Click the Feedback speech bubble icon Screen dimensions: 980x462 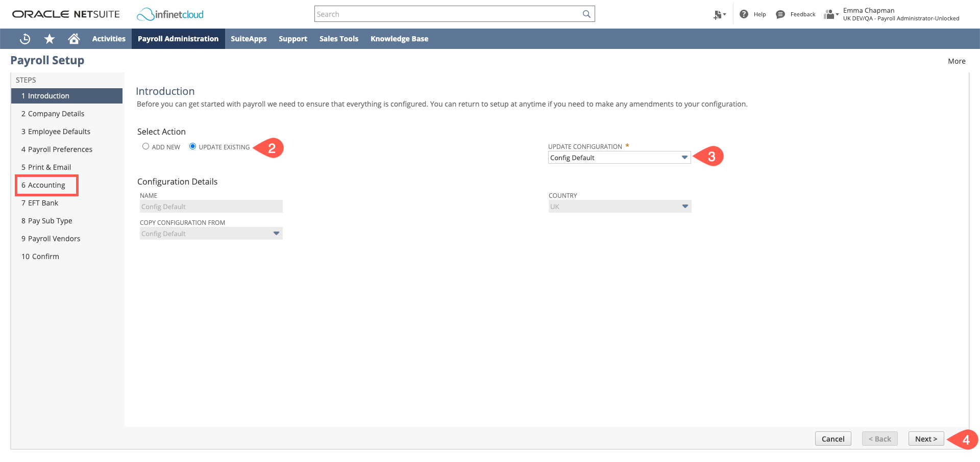(x=780, y=14)
